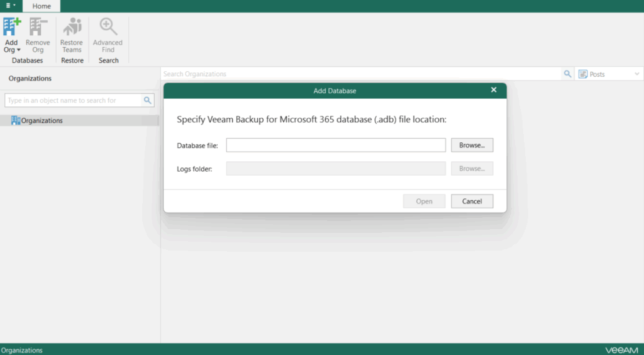Viewport: 644px width, 355px height.
Task: Close the Add Database dialog
Action: click(494, 90)
